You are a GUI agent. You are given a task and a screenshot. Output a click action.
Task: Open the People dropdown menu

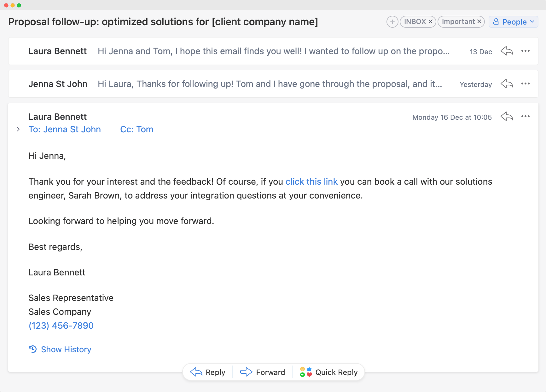(x=513, y=22)
